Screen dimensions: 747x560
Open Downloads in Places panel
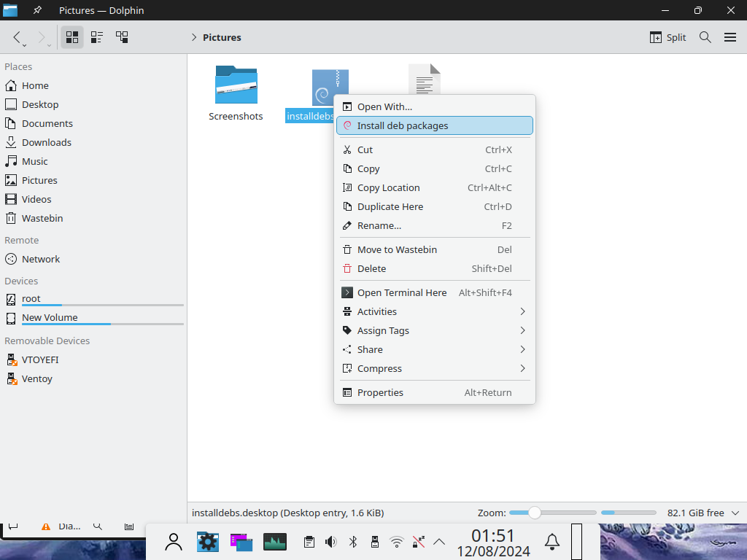[x=93, y=142]
